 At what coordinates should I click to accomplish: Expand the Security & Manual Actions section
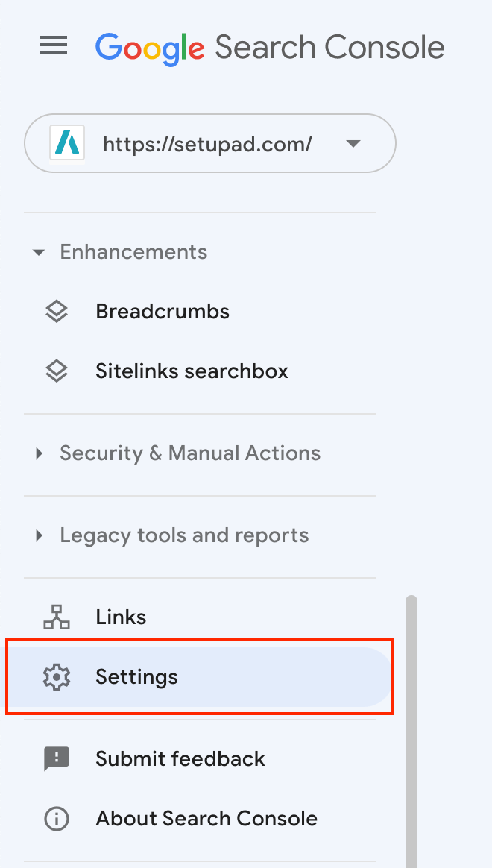[38, 453]
